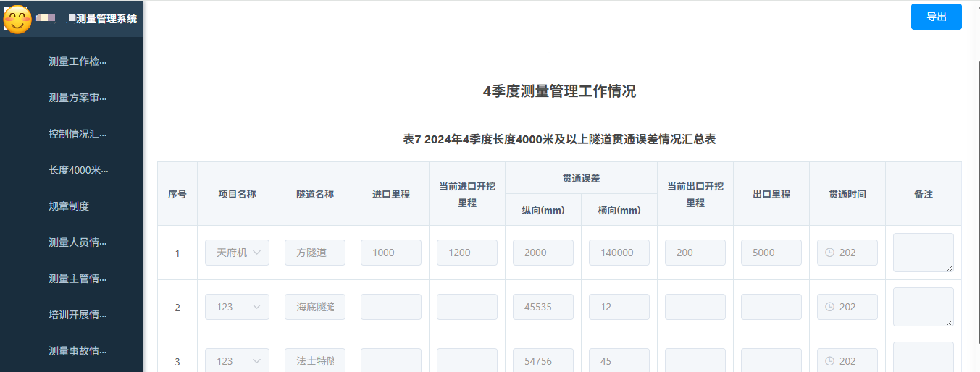Click the smiley face logo icon
980x372 pixels.
point(18,20)
